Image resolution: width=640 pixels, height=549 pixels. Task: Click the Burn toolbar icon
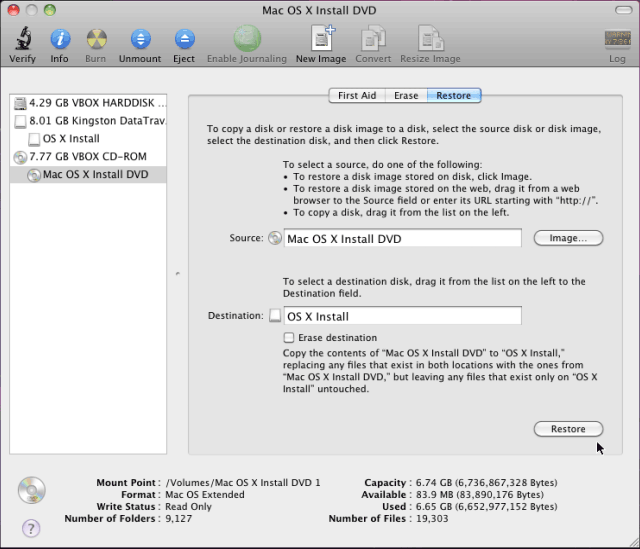pos(96,39)
